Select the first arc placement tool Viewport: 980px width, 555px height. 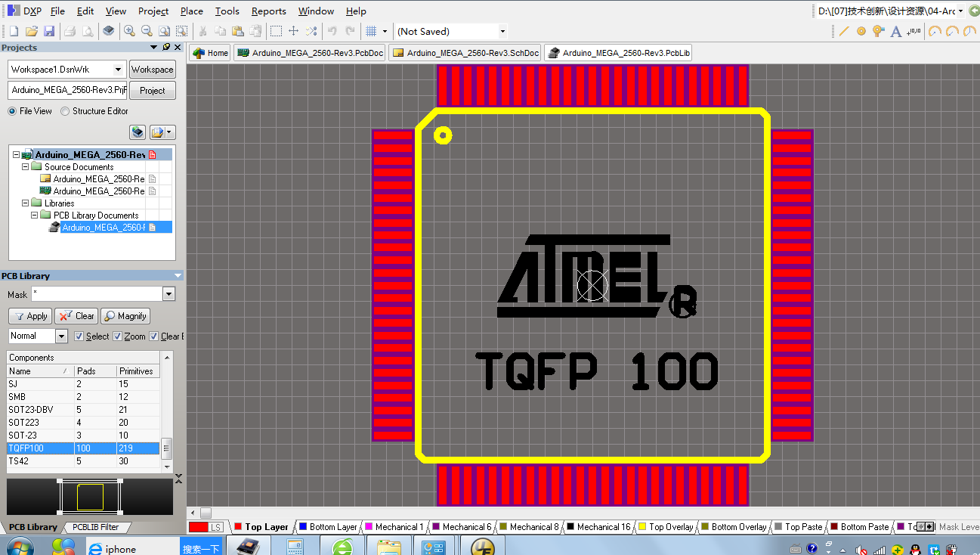(x=935, y=31)
